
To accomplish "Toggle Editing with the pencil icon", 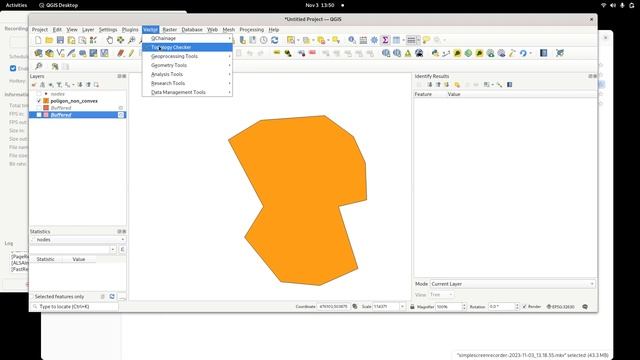I will point(131,53).
